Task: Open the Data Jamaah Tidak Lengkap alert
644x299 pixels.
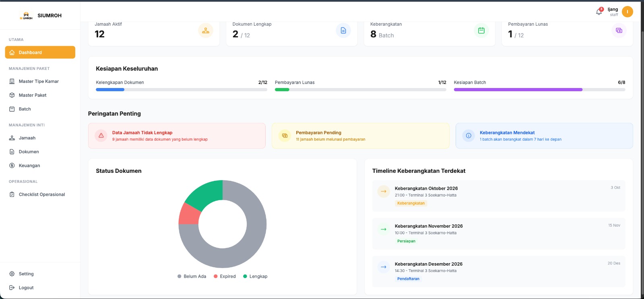Action: click(177, 136)
